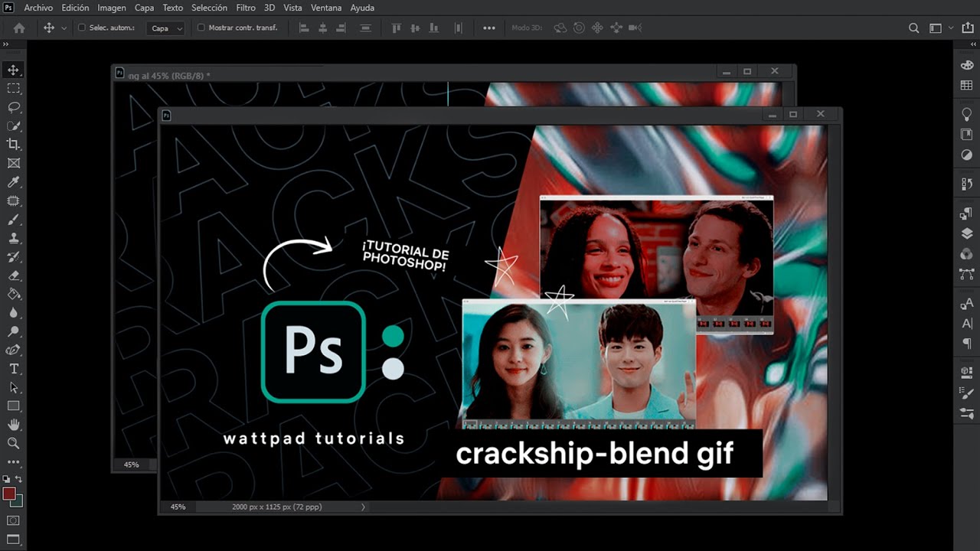Click the dark red foreground color swatch
The image size is (980, 551).
(9, 494)
